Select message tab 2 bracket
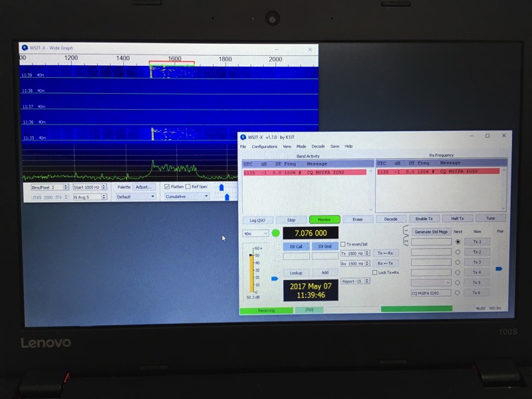532x399 pixels. pos(406,241)
